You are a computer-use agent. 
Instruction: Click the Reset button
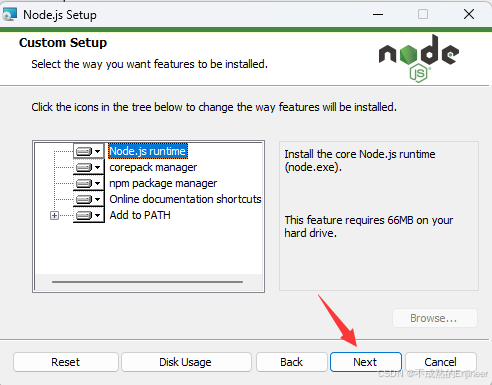[66, 362]
